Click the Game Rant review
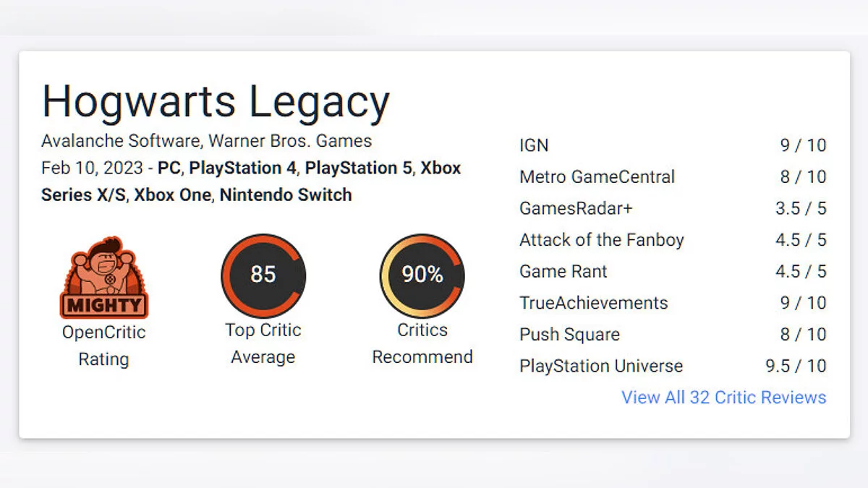This screenshot has width=868, height=488. pyautogui.click(x=563, y=272)
